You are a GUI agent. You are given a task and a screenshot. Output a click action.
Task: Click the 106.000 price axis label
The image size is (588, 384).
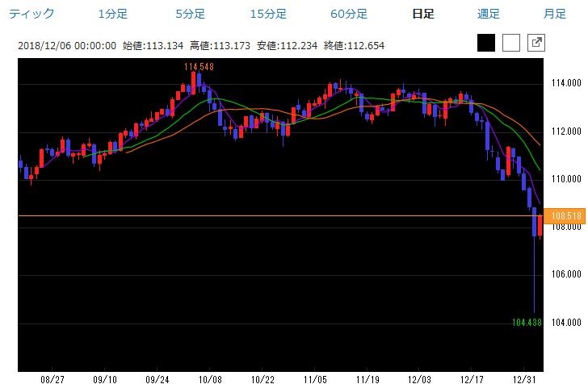pos(566,274)
